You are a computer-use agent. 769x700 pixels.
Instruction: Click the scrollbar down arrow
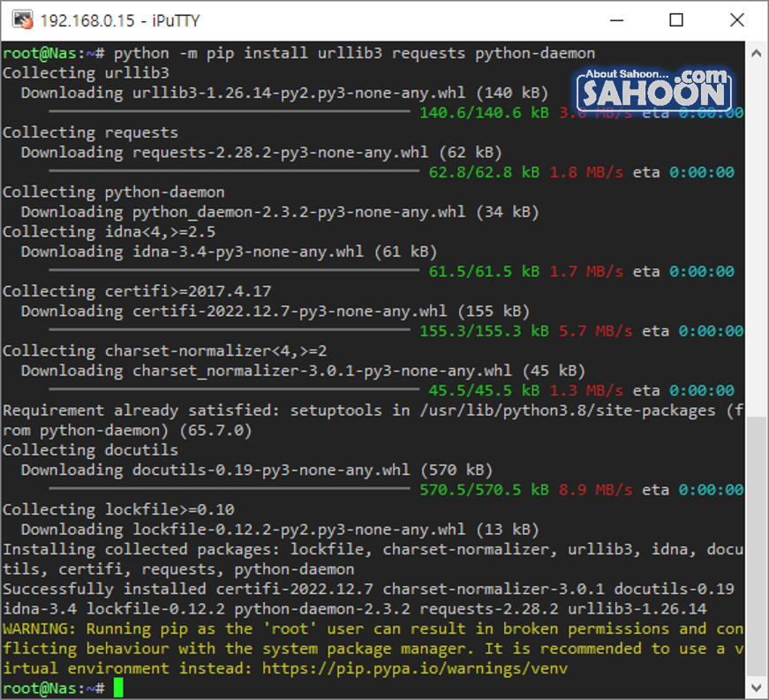point(756,687)
